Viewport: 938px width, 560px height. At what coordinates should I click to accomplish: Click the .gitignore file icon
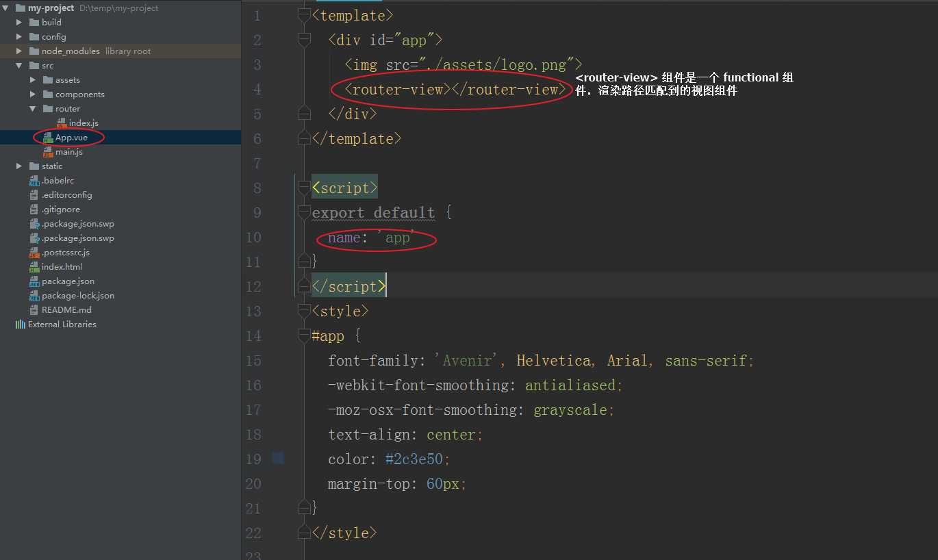[x=34, y=209]
